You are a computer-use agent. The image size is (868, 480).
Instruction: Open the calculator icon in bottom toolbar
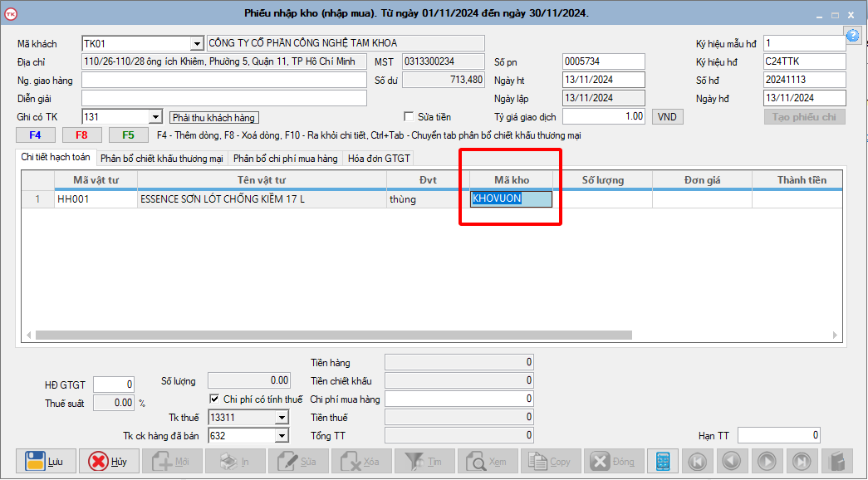pos(662,462)
